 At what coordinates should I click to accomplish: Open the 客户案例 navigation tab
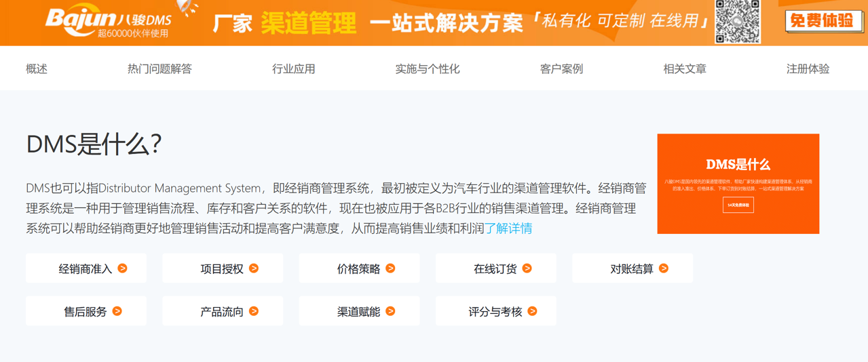pyautogui.click(x=561, y=68)
